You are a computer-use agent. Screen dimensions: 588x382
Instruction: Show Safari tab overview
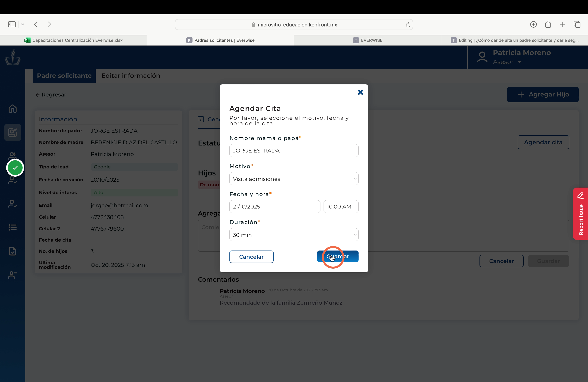click(577, 24)
